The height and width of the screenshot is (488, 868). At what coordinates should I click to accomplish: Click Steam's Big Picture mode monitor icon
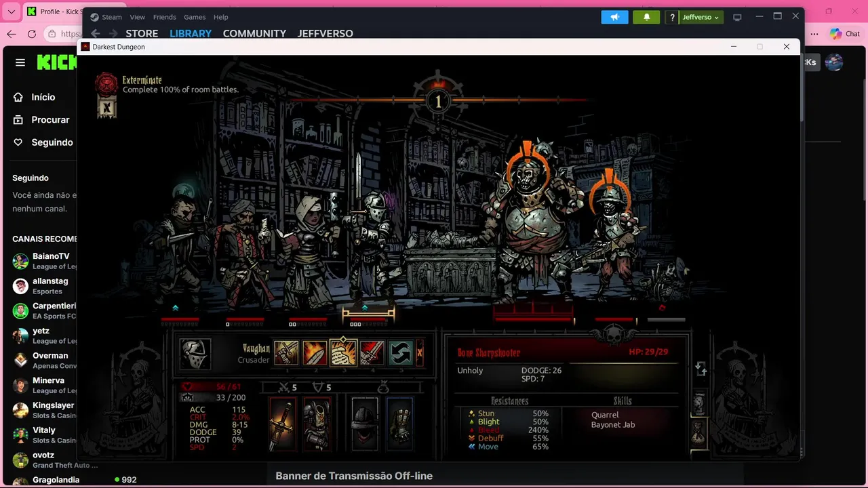click(x=738, y=17)
